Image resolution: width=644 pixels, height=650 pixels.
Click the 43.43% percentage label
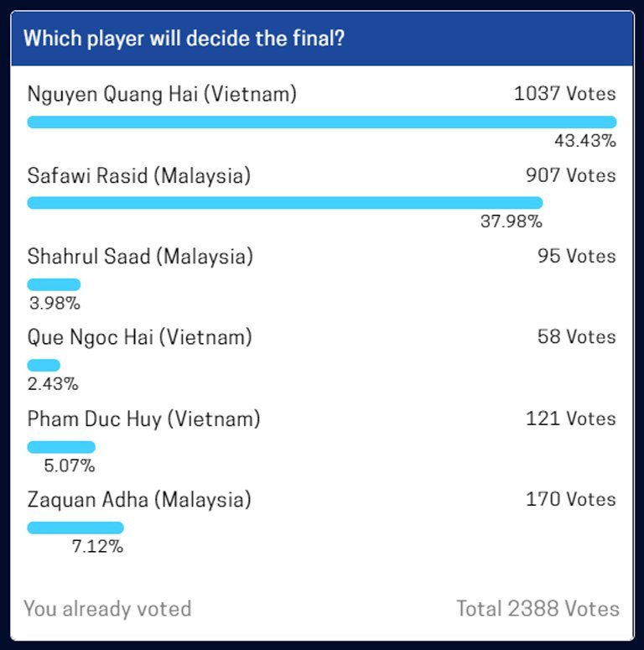pyautogui.click(x=584, y=141)
